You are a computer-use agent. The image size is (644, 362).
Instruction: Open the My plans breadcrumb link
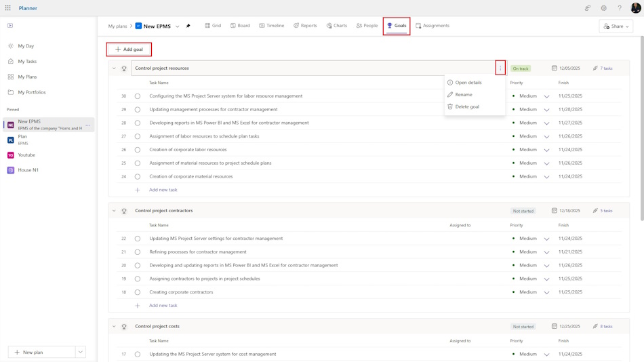(x=117, y=26)
